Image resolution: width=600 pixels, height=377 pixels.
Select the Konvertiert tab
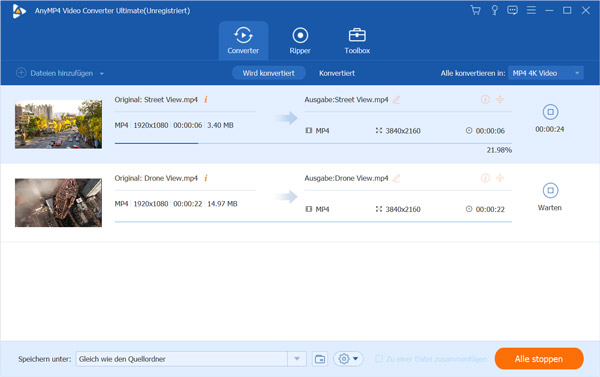click(337, 73)
